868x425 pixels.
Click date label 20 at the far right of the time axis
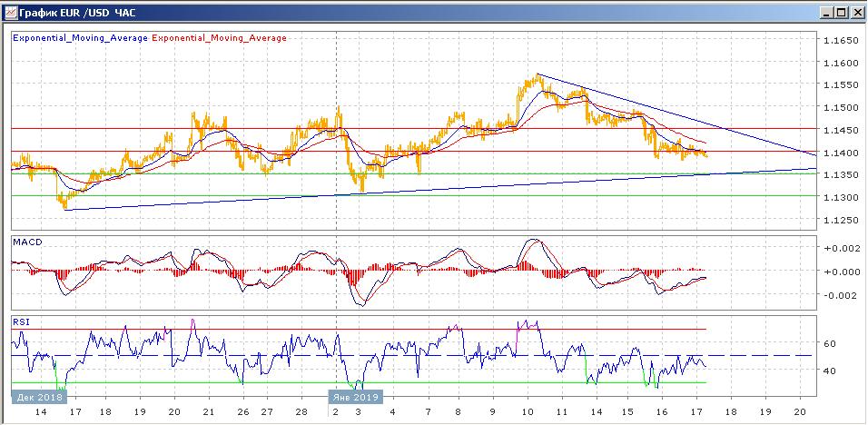point(800,412)
